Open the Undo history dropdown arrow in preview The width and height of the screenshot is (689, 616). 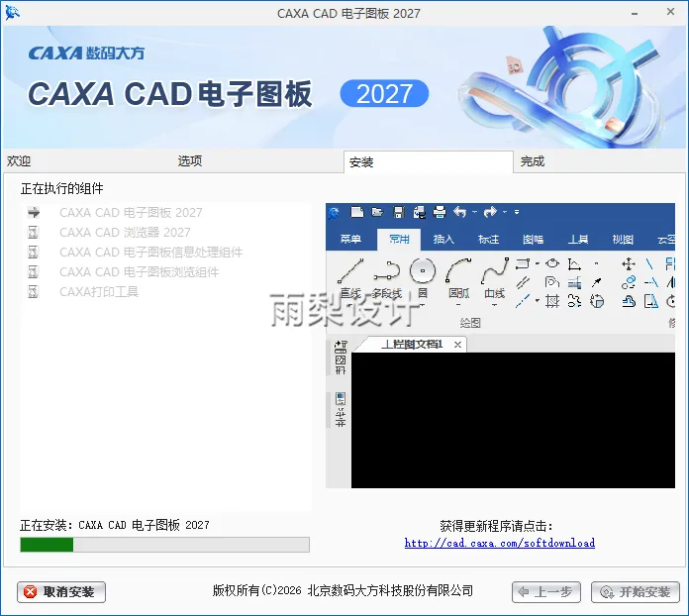[474, 212]
